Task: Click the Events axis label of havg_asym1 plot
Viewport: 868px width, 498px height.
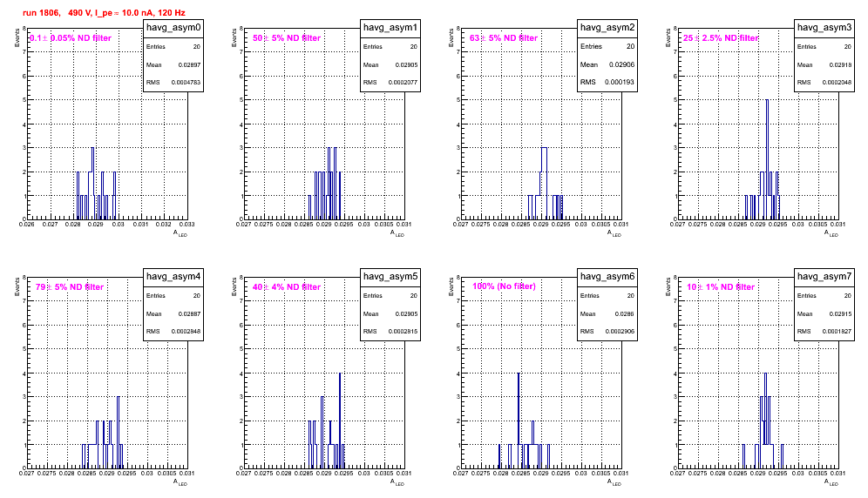Action: click(234, 37)
